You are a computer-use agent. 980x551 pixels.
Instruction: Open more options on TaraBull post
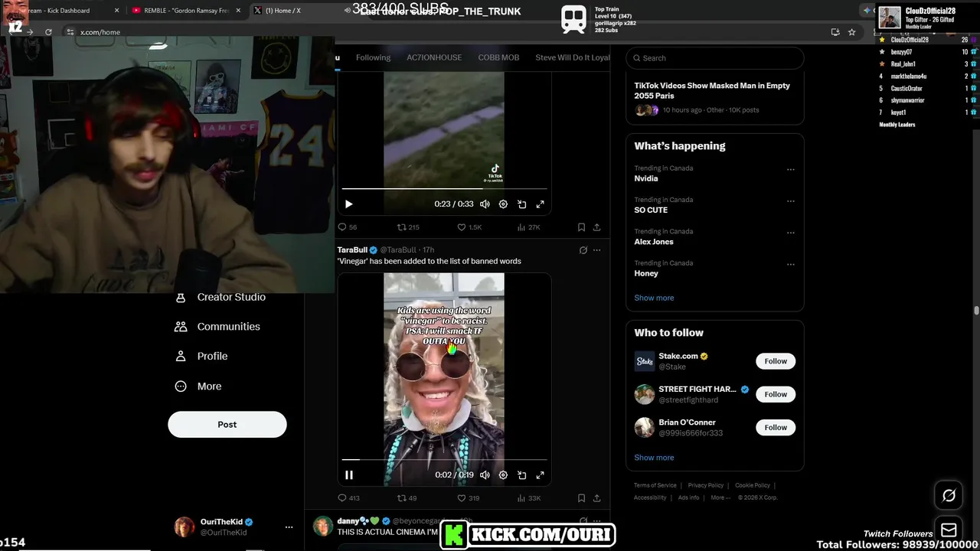(596, 250)
